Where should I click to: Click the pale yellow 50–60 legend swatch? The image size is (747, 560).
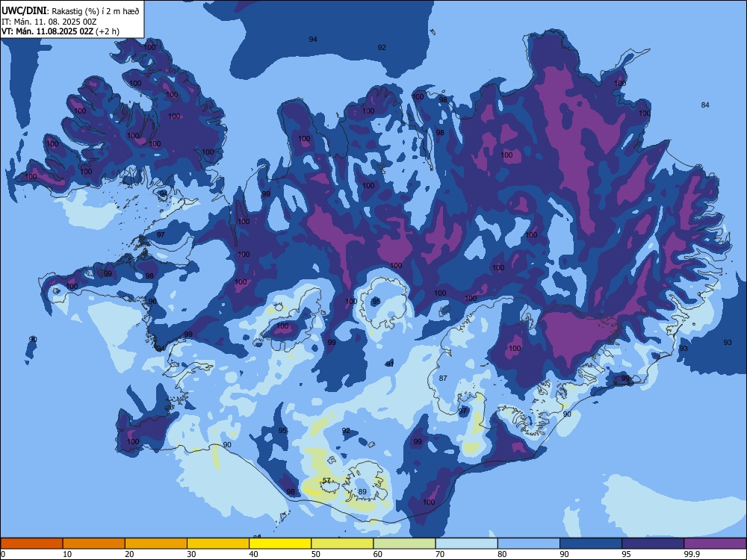tap(342, 544)
